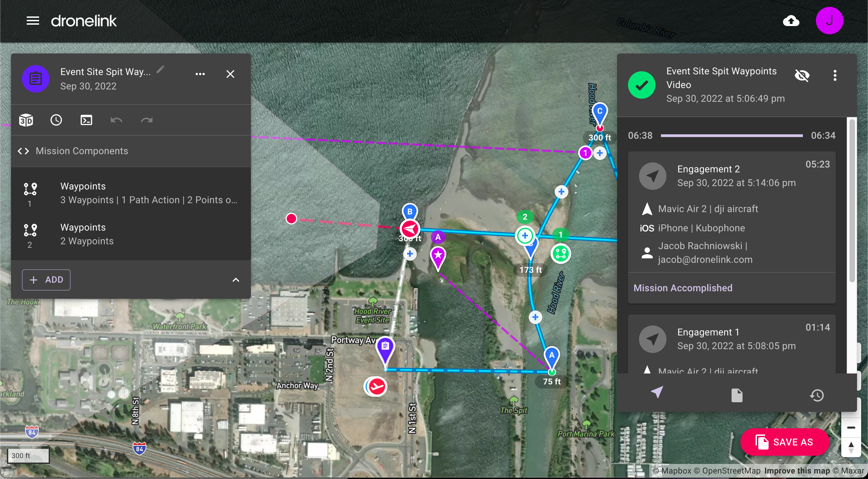Open mission vertical three-dot menu

click(835, 75)
